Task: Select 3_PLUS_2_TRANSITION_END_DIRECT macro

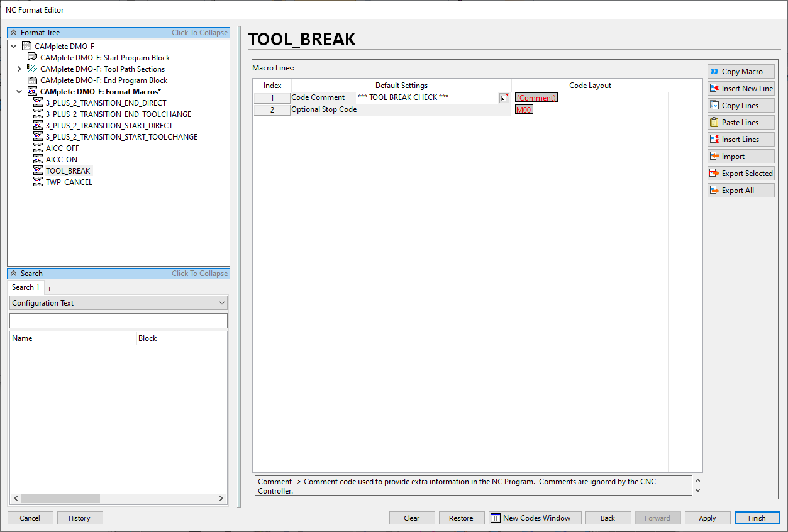Action: coord(106,103)
